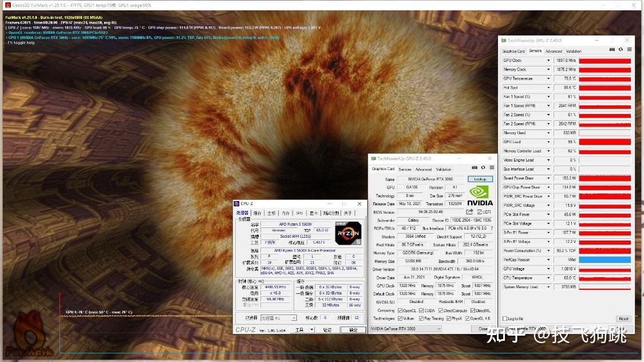This screenshot has height=362, width=644.
Task: Open the 关于 tab in CPU-Z
Action: pyautogui.click(x=348, y=213)
